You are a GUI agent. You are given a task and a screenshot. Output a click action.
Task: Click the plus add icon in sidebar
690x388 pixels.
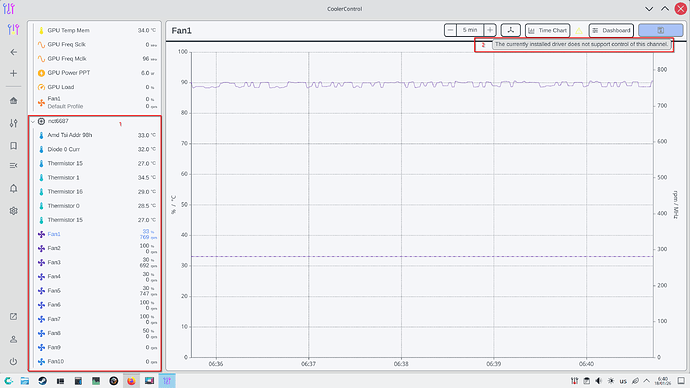pyautogui.click(x=14, y=73)
